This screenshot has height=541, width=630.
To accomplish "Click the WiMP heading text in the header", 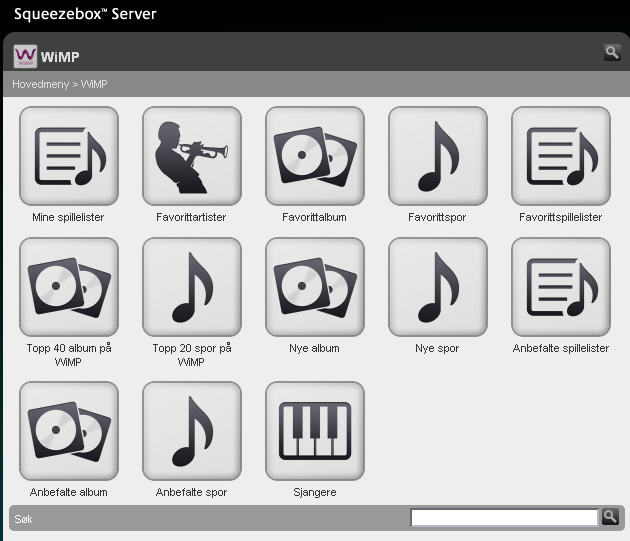I will [60, 57].
